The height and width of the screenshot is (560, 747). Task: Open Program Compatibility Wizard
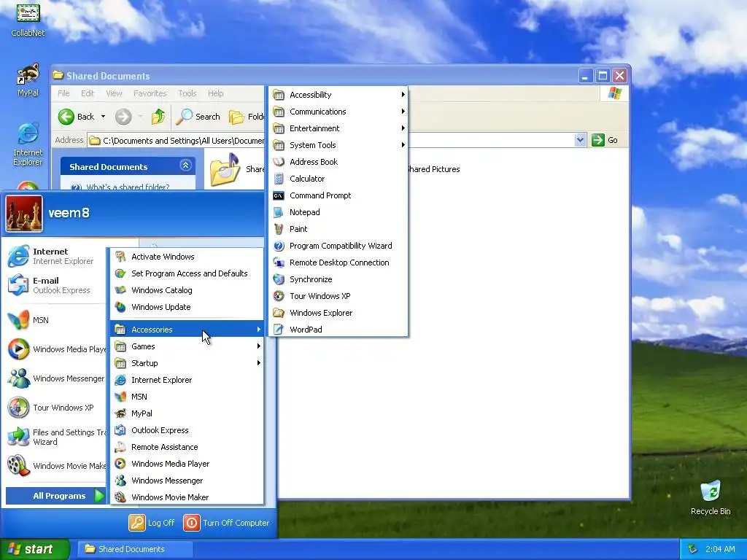(x=338, y=246)
